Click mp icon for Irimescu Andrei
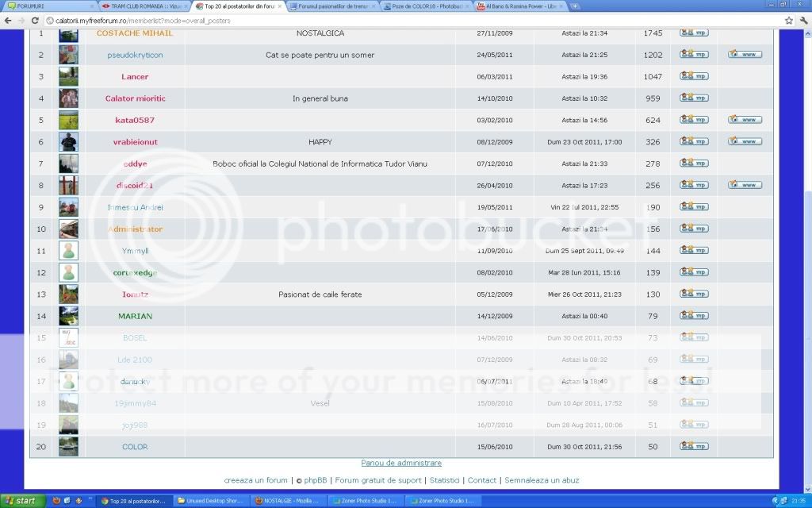The width and height of the screenshot is (812, 508). pyautogui.click(x=694, y=206)
